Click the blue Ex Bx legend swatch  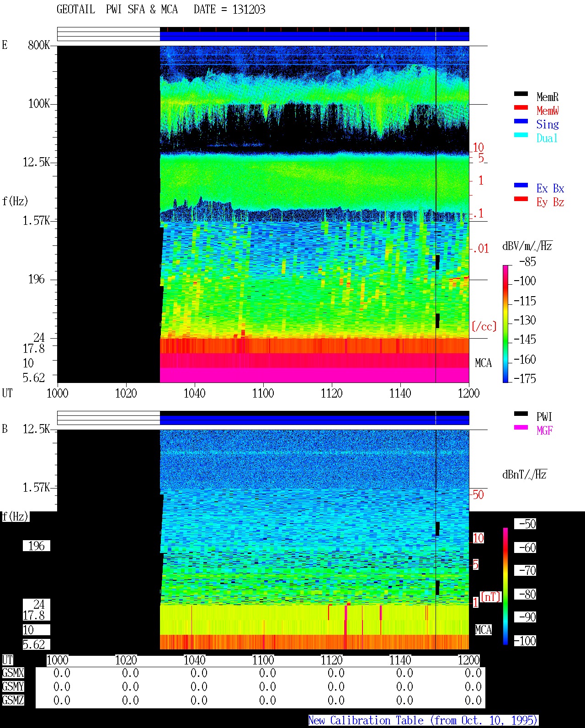521,186
